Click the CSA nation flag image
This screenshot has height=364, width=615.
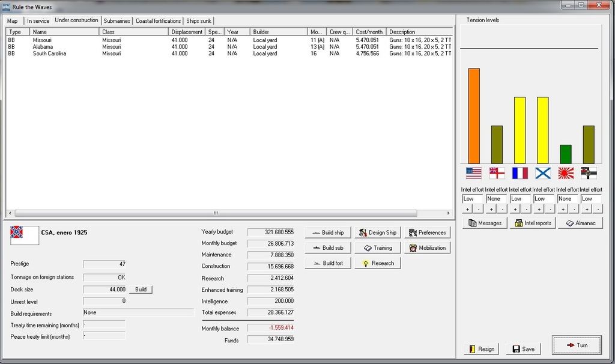point(24,235)
